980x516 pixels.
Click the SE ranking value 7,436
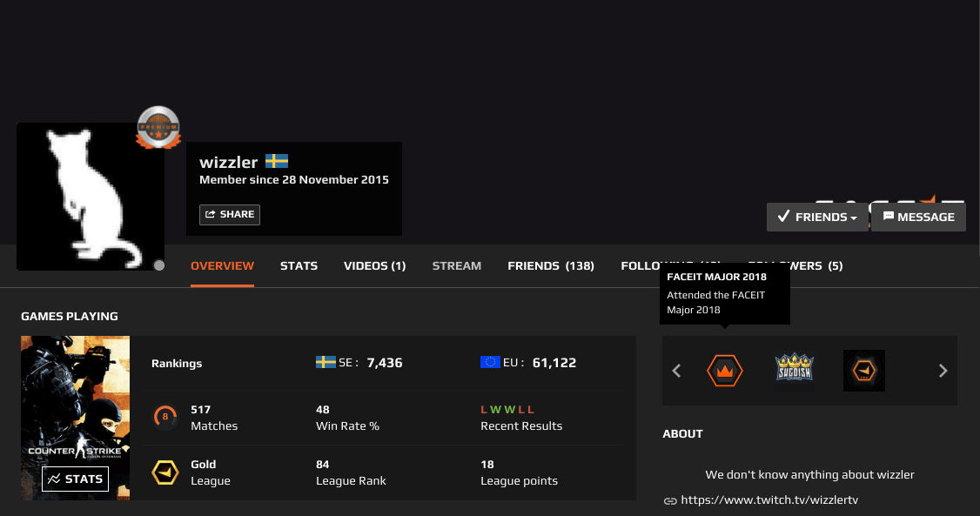pyautogui.click(x=385, y=362)
